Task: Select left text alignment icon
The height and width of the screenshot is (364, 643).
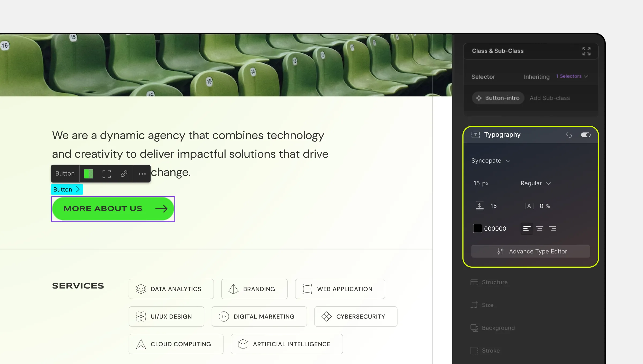Action: point(526,229)
